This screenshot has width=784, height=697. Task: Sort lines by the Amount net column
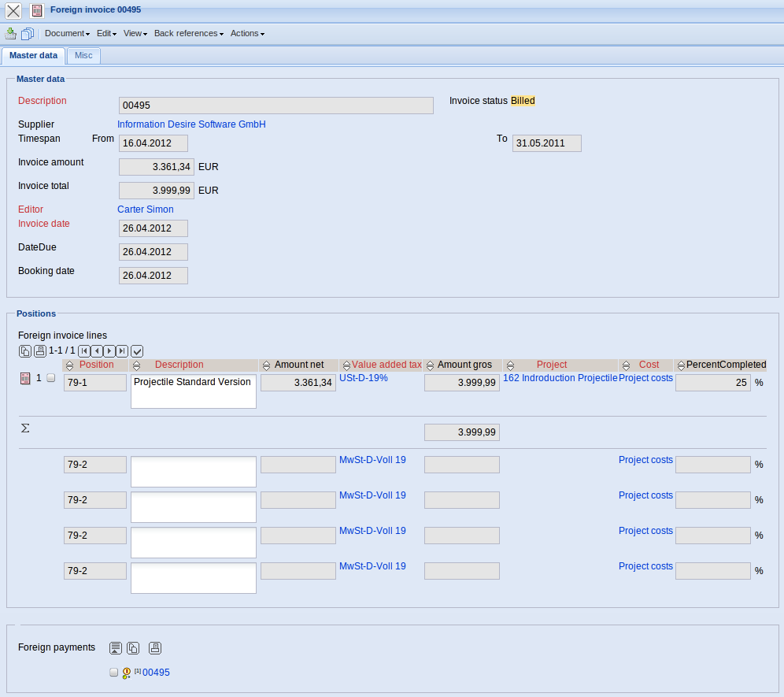(x=268, y=365)
